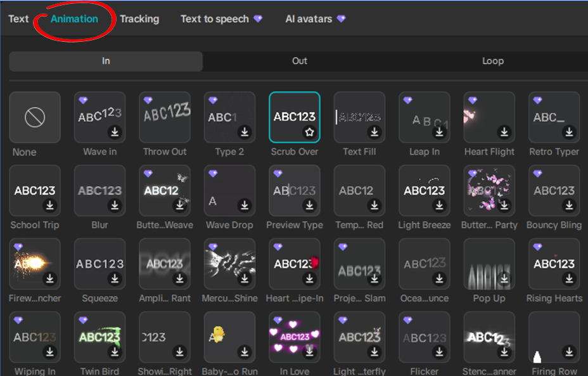This screenshot has height=376, width=588.
Task: Favorite the Scrub Over animation via star
Action: coord(309,132)
